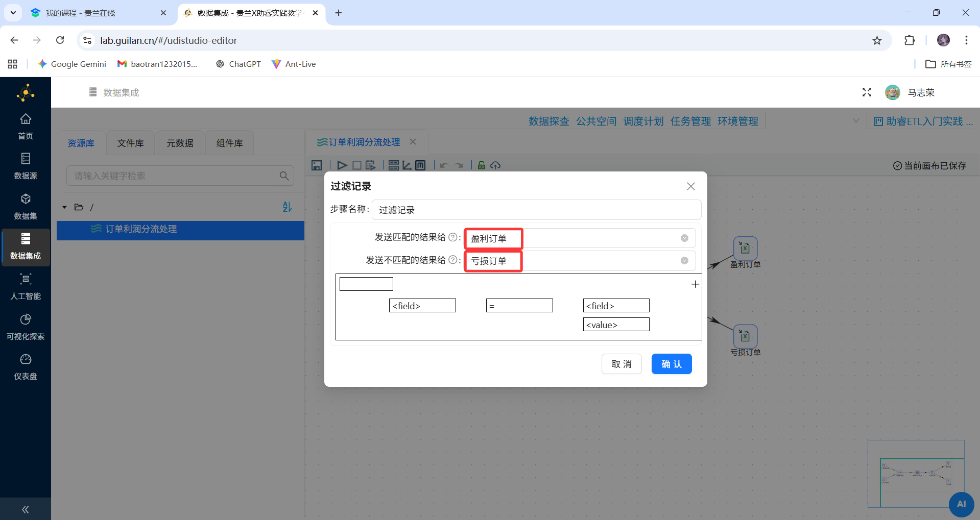Switch to the 资源库 tab
This screenshot has height=520, width=980.
[x=81, y=143]
